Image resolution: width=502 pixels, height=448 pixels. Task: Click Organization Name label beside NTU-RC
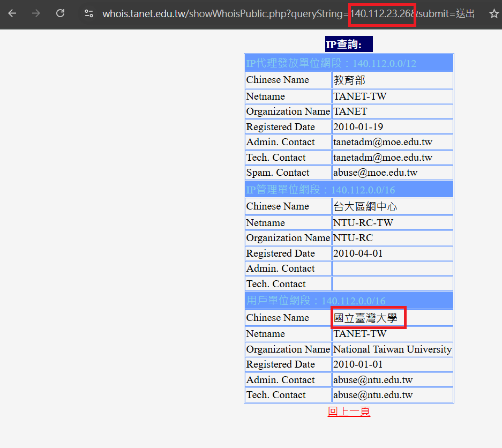click(x=288, y=238)
